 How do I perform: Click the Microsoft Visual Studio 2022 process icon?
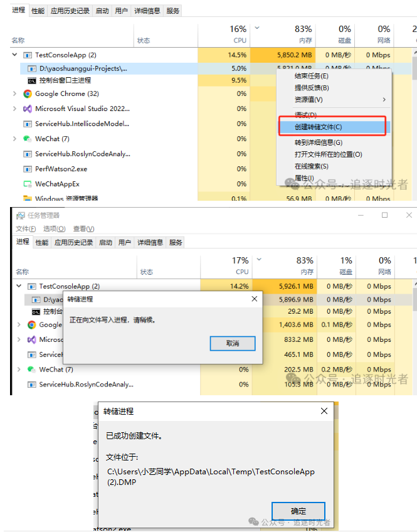[x=28, y=109]
